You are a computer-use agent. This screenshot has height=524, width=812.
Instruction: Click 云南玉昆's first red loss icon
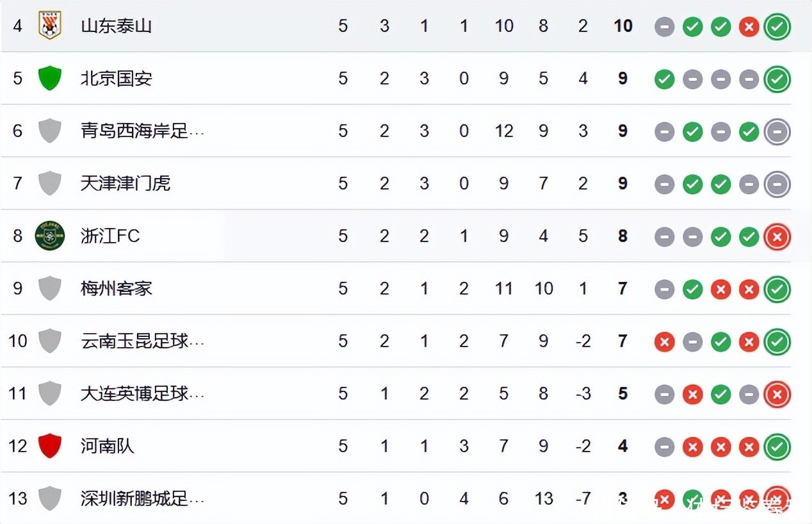[x=664, y=342]
